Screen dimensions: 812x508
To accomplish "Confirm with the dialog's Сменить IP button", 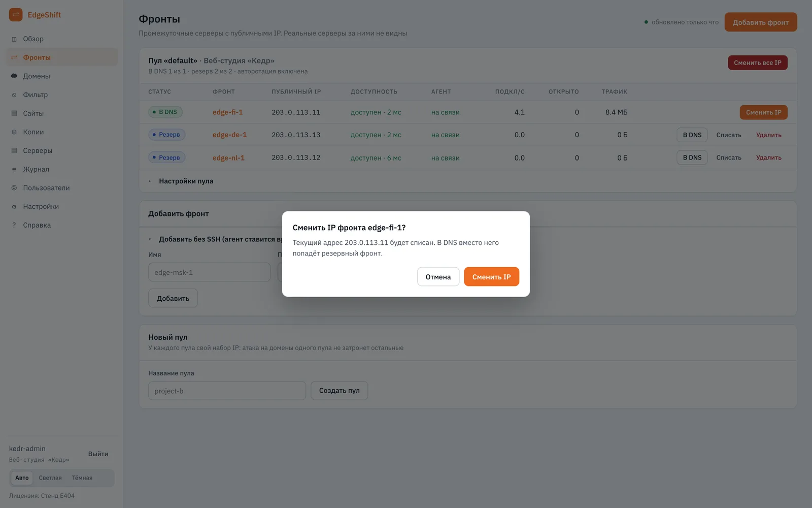I will click(491, 277).
